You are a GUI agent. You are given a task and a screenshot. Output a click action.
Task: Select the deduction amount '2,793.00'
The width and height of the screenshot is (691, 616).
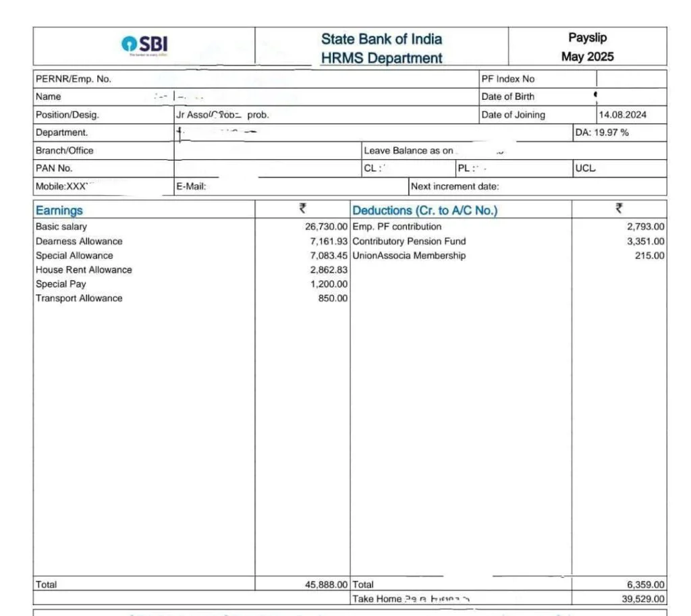point(646,227)
